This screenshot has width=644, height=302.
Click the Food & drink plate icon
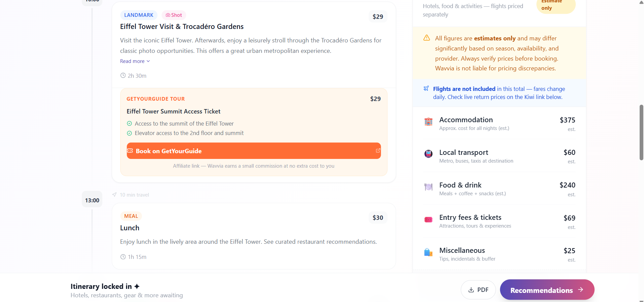coord(428,187)
